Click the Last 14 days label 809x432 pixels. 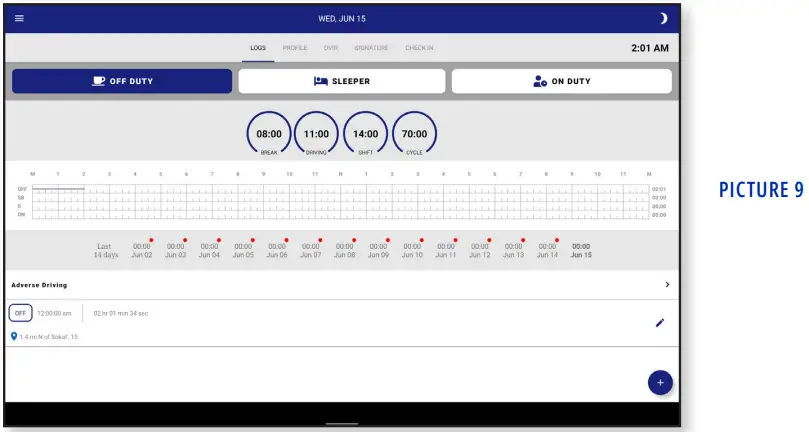pos(105,250)
